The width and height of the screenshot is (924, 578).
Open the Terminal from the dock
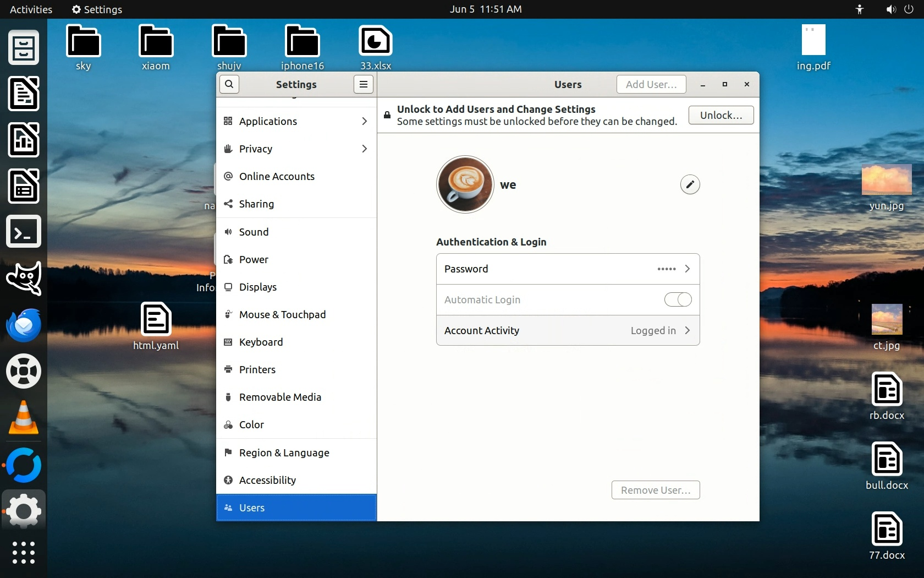point(24,232)
